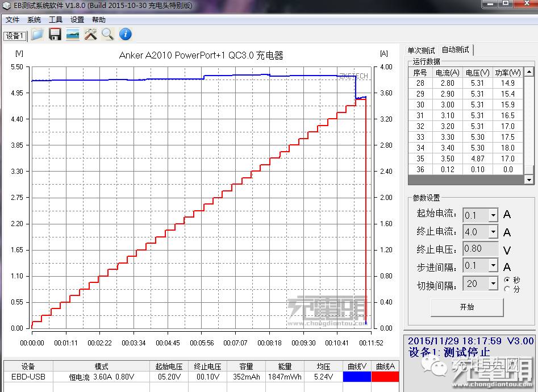This screenshot has height=392, width=538.
Task: Open file with the folder toolbar icon
Action: pos(37,34)
